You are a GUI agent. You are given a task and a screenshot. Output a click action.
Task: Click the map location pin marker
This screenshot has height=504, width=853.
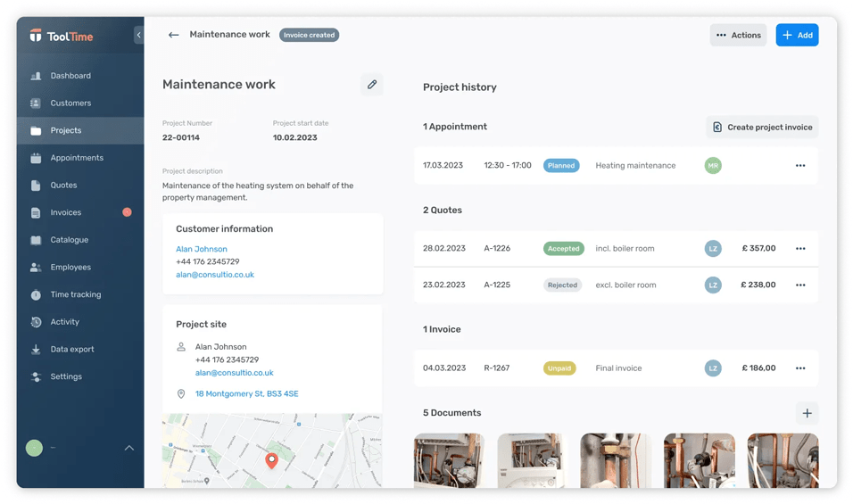point(271,461)
